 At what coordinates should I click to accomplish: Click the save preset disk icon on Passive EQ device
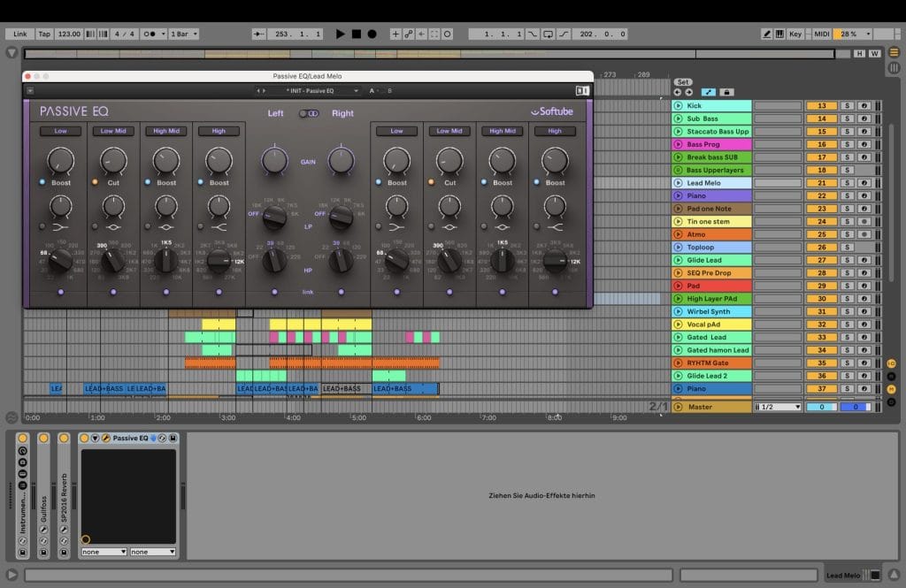[173, 437]
